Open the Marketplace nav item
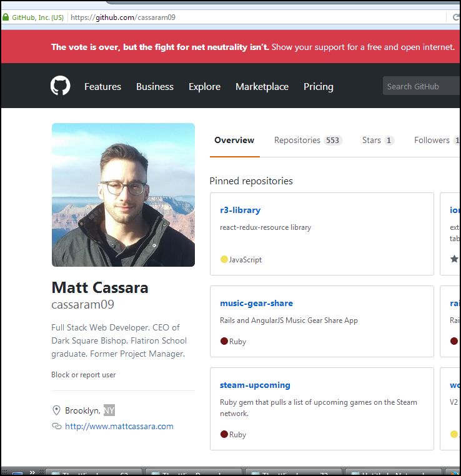The height and width of the screenshot is (476, 461). [262, 87]
